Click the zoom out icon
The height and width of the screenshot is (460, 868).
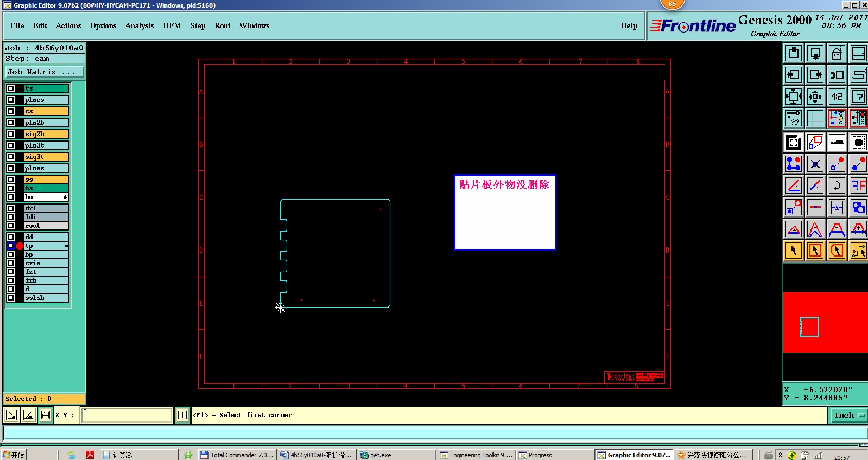tap(815, 97)
